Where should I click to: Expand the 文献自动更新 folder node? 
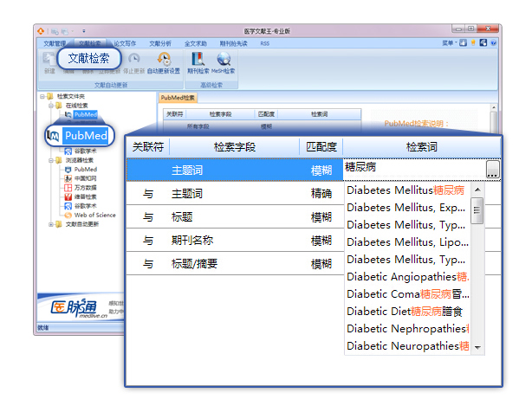coord(51,224)
